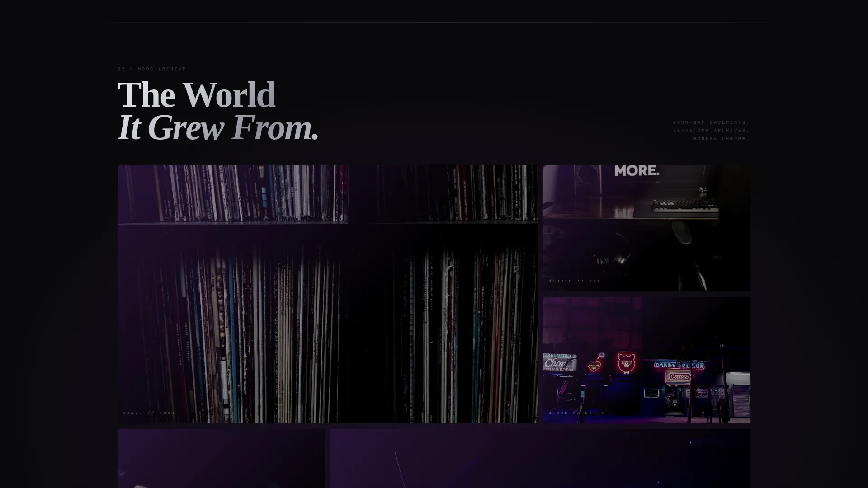
Task: Click the "The World" heading line
Action: pyautogui.click(x=196, y=95)
